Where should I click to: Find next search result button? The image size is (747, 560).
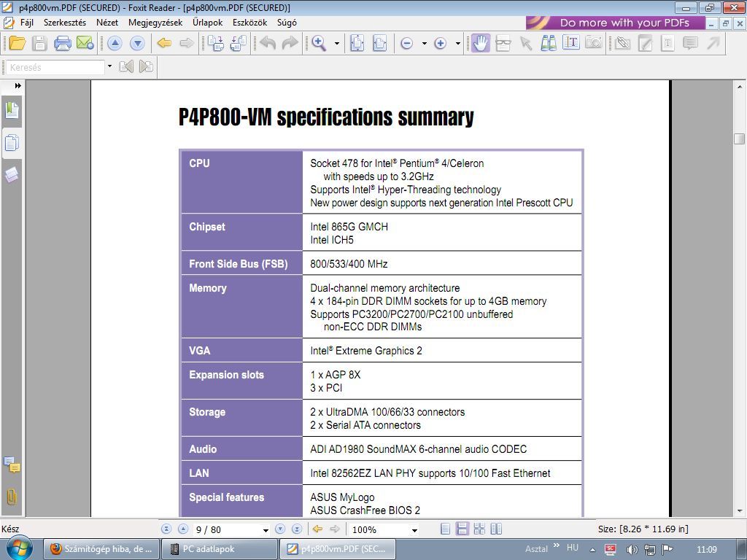pyautogui.click(x=146, y=66)
